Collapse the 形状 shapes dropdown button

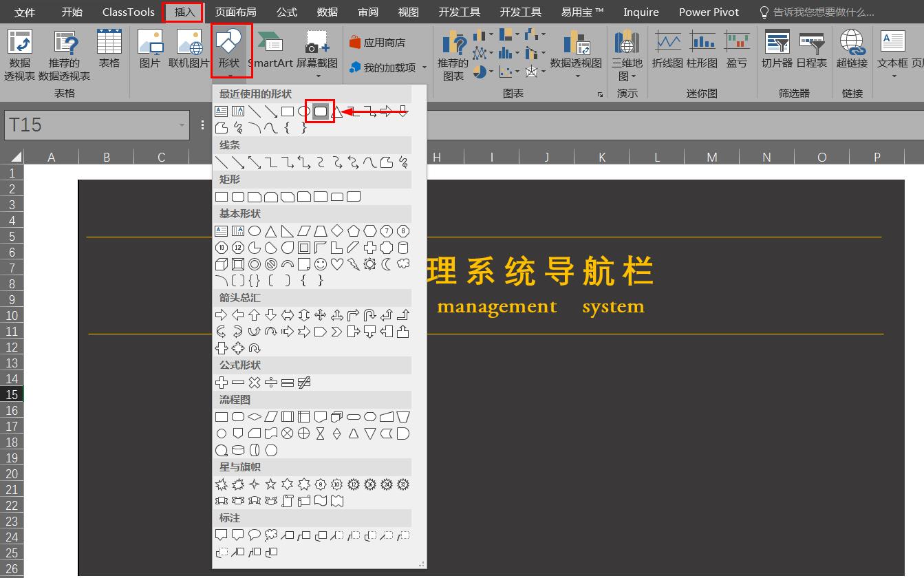click(232, 51)
